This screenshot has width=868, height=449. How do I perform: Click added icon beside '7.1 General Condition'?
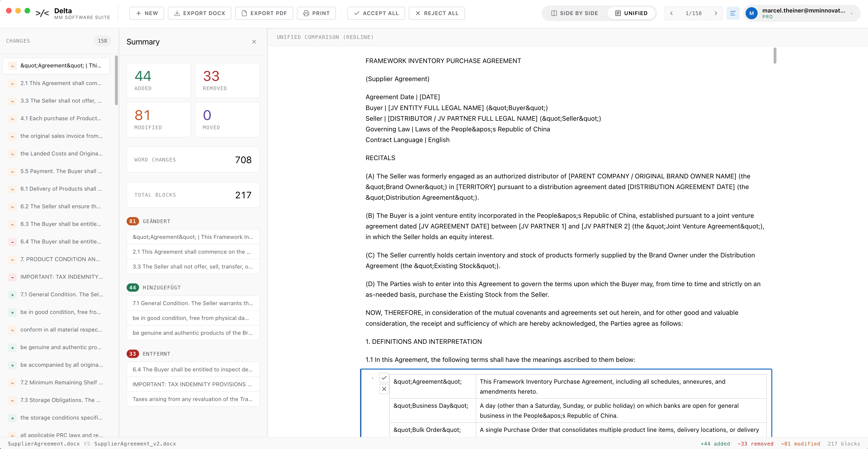tap(13, 295)
